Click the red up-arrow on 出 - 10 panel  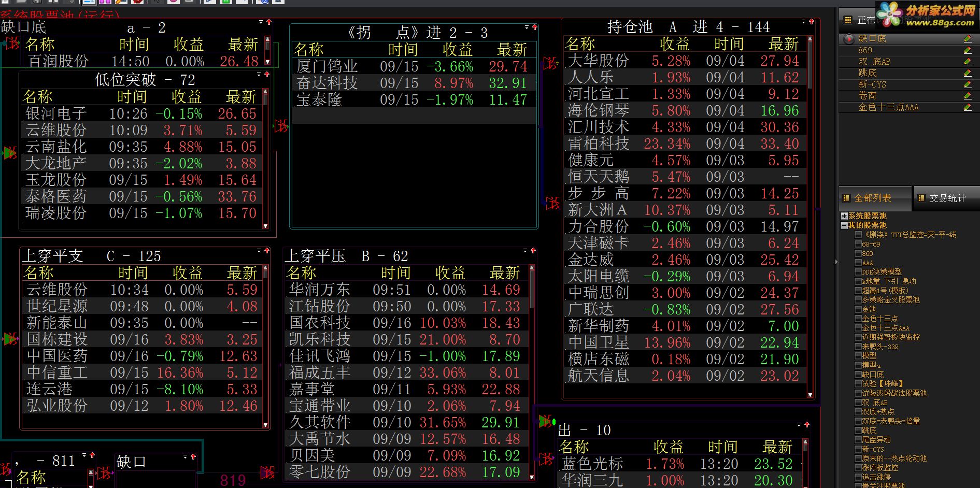(x=806, y=425)
